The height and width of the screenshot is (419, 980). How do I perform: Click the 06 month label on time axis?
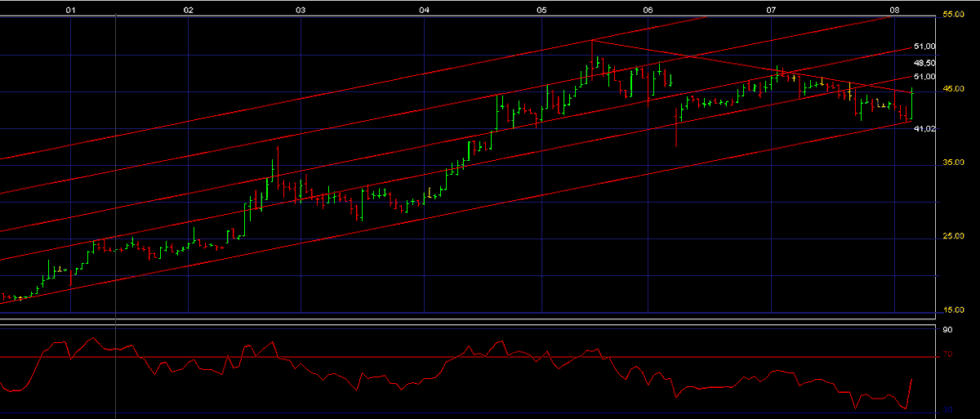(648, 11)
